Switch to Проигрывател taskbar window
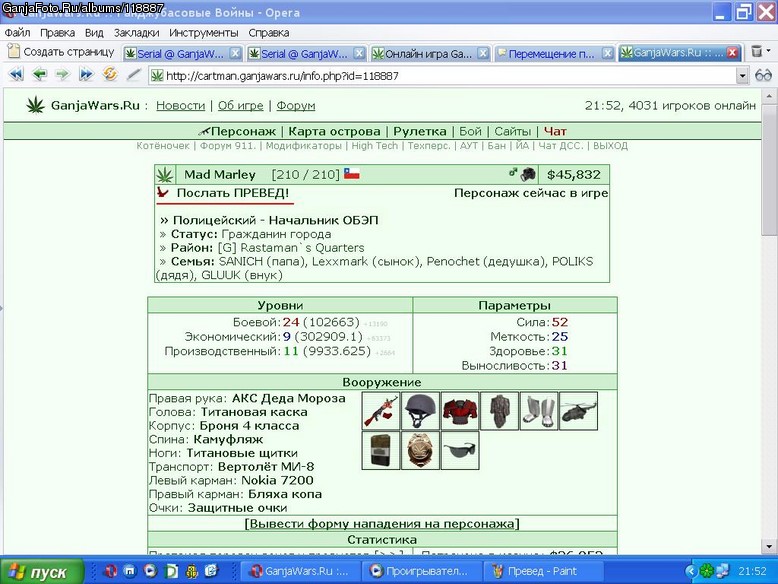Viewport: 778px width, 584px height. [x=423, y=571]
